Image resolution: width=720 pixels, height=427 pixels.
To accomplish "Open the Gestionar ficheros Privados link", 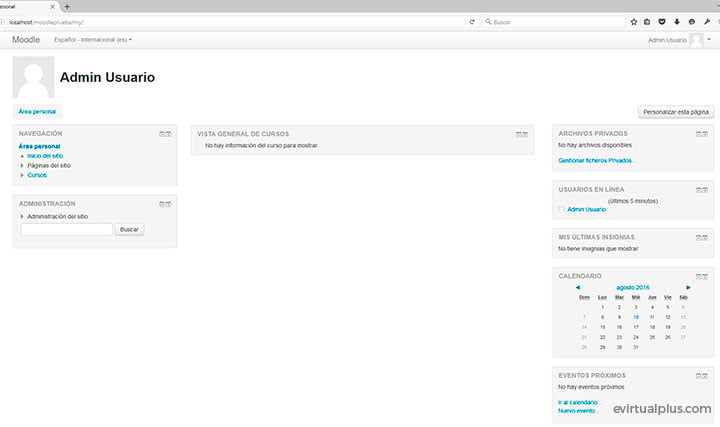I will pyautogui.click(x=596, y=160).
